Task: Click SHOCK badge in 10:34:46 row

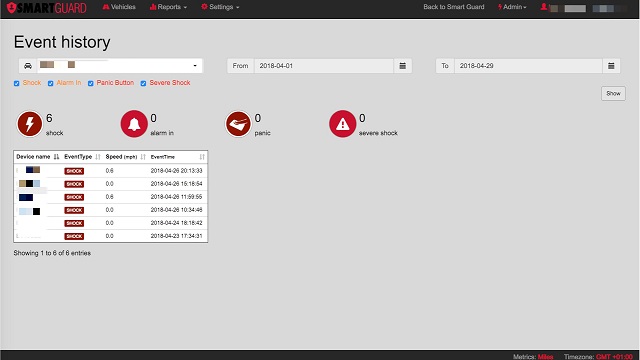Action: 74,210
